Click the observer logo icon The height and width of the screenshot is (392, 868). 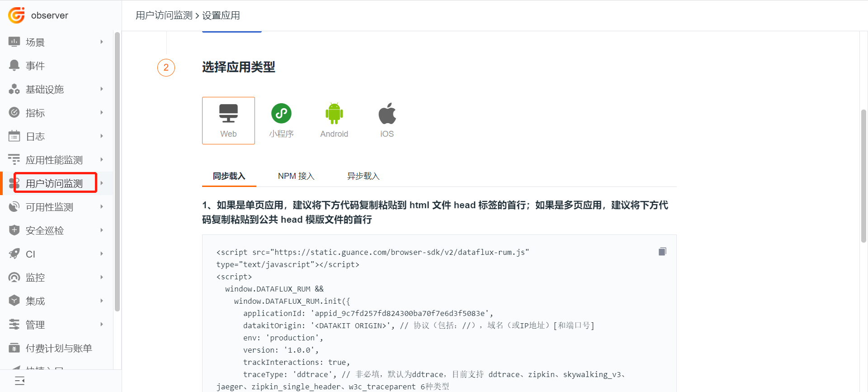pos(17,15)
